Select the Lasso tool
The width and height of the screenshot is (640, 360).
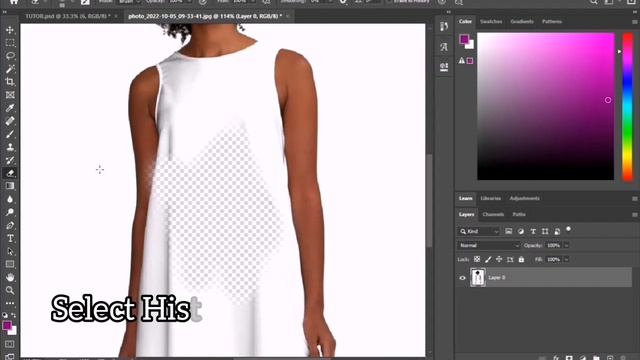pos(10,56)
